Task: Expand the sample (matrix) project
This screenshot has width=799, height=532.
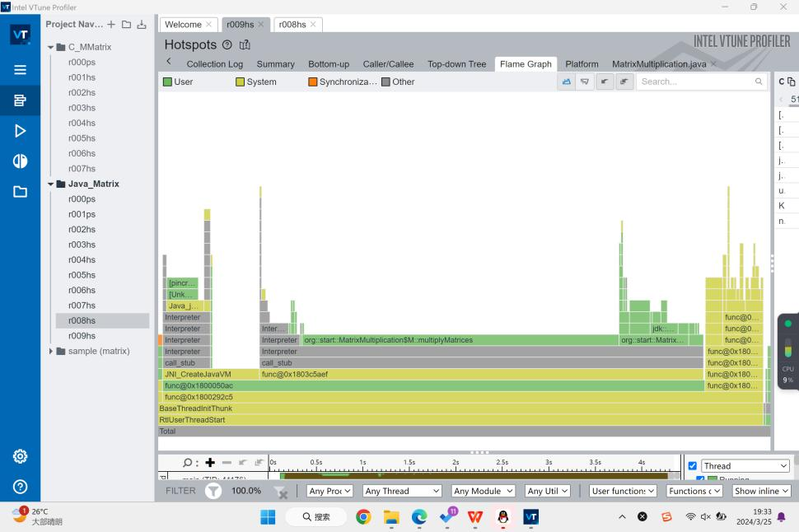Action: click(50, 351)
